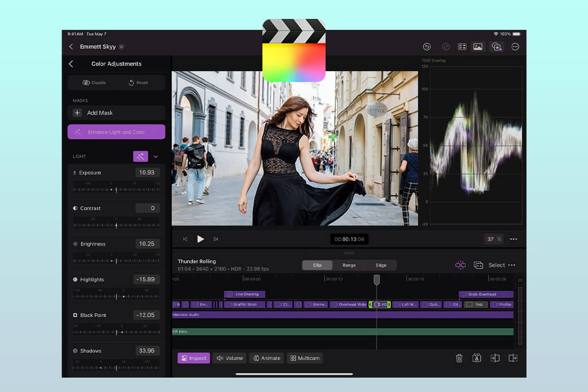The image size is (588, 392).
Task: Split the clip with scissors icon
Action: [x=477, y=358]
